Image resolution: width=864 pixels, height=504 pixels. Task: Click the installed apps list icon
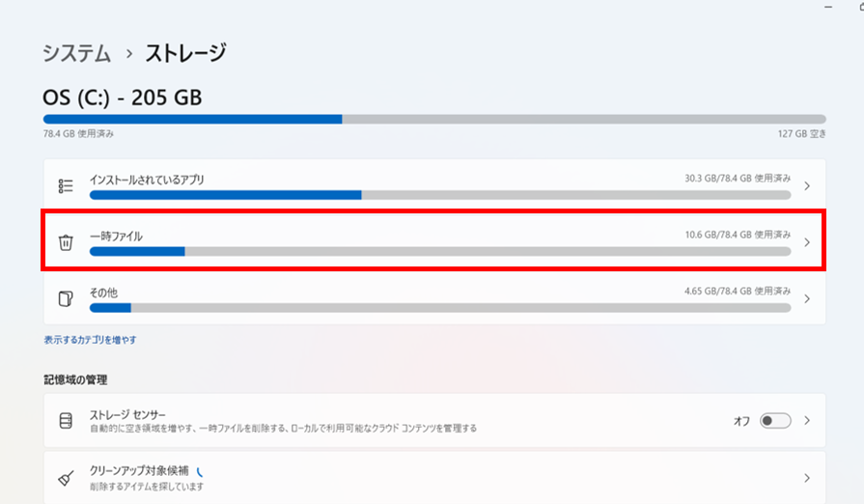66,186
